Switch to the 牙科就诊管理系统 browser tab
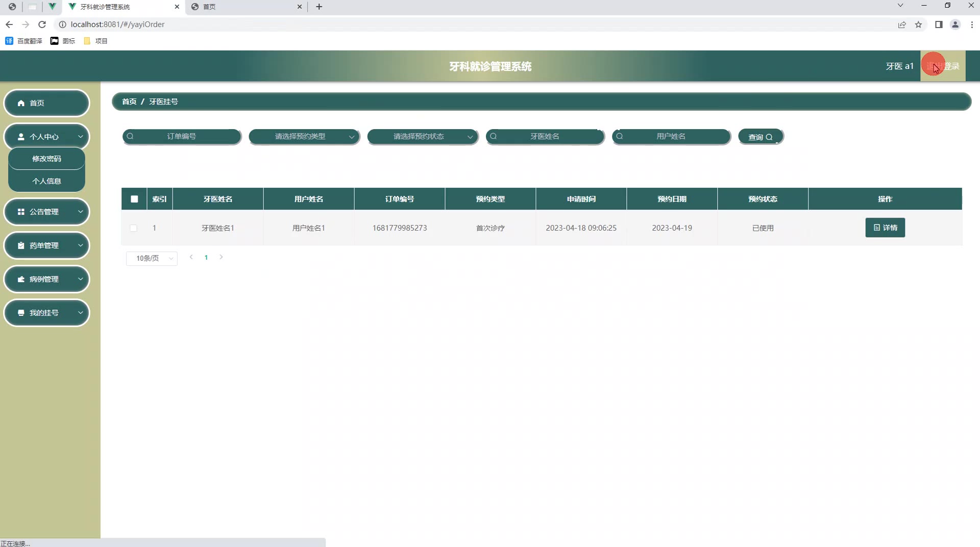 122,7
